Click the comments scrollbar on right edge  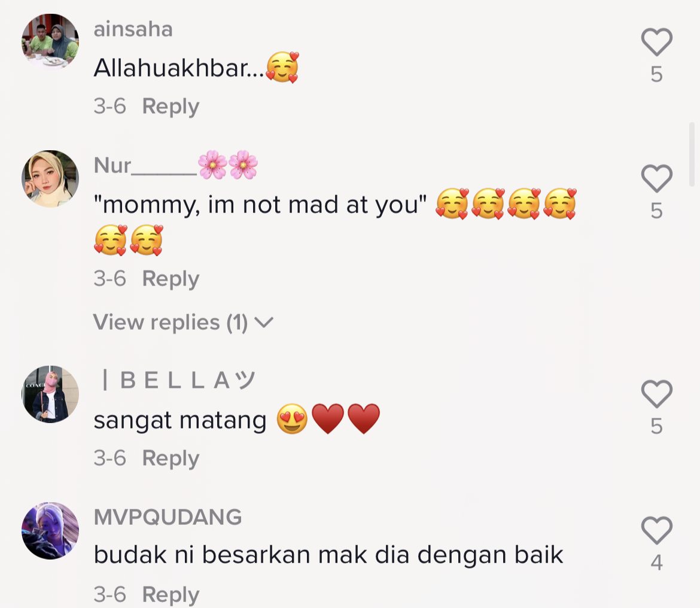click(692, 154)
